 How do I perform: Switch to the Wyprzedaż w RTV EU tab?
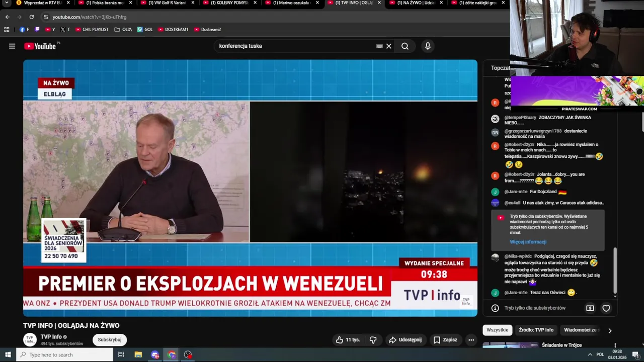click(x=43, y=3)
